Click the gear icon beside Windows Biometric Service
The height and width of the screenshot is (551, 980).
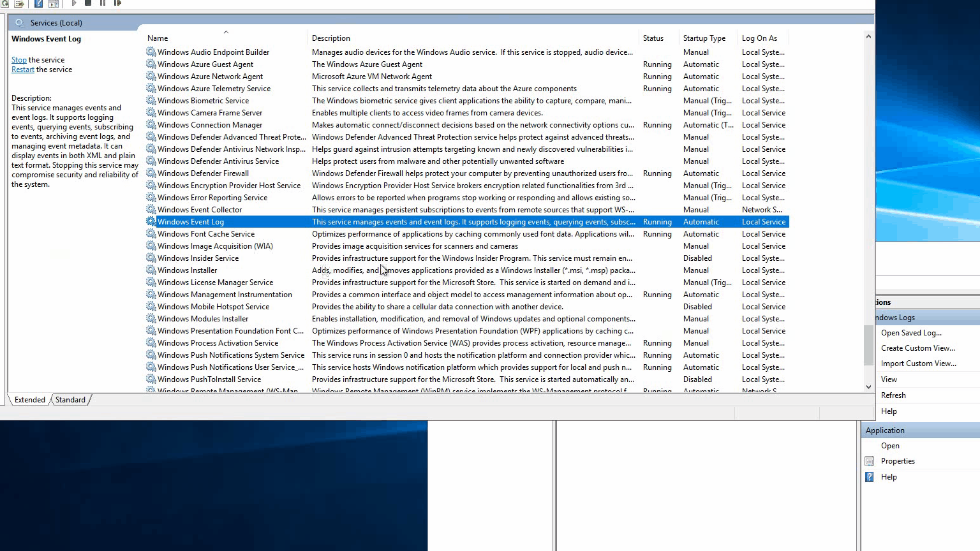151,100
